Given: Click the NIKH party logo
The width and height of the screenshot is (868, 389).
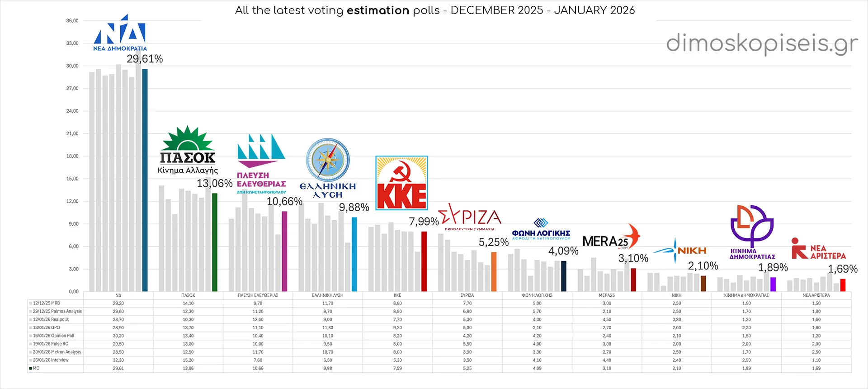Looking at the screenshot, I should (679, 251).
